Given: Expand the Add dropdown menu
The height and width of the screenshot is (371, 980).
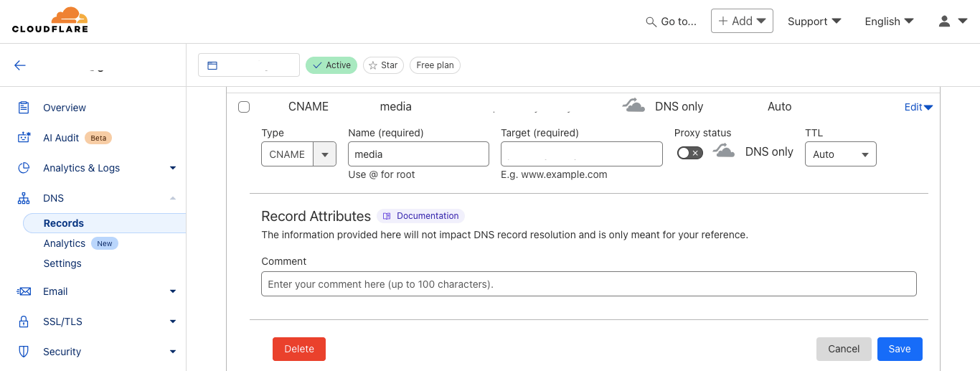Looking at the screenshot, I should pos(742,21).
